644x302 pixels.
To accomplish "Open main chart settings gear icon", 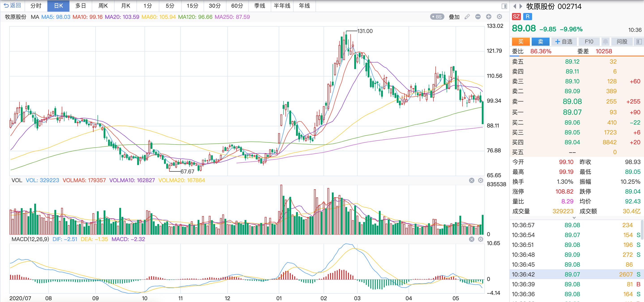I will pos(499,17).
